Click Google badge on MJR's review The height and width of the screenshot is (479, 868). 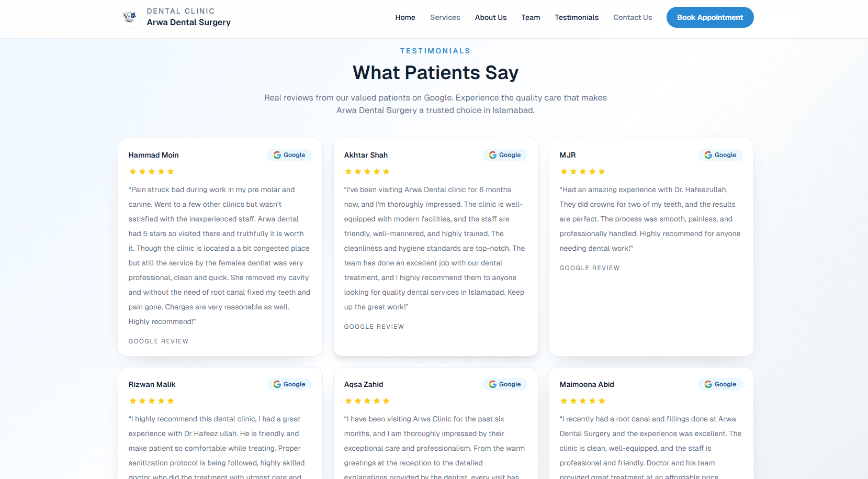coord(720,155)
